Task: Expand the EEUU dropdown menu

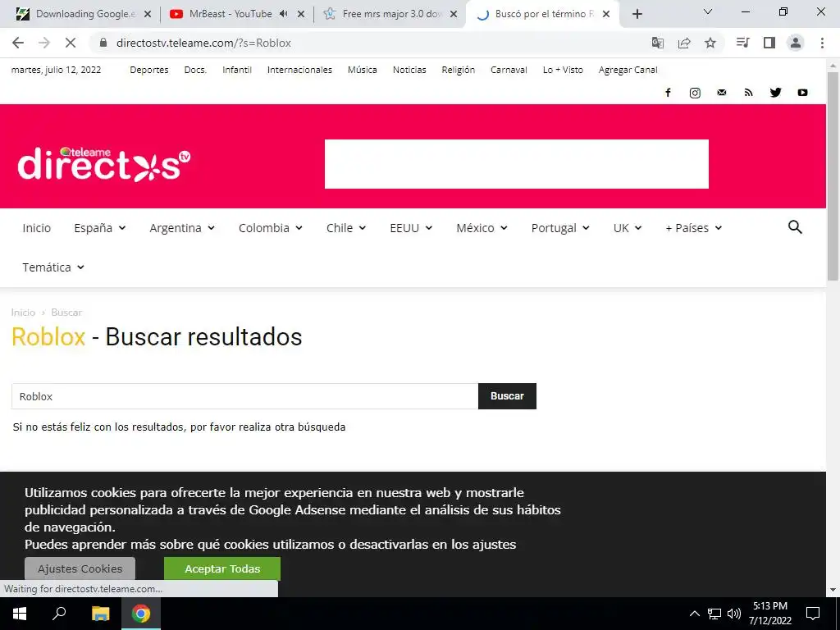Action: click(x=411, y=228)
